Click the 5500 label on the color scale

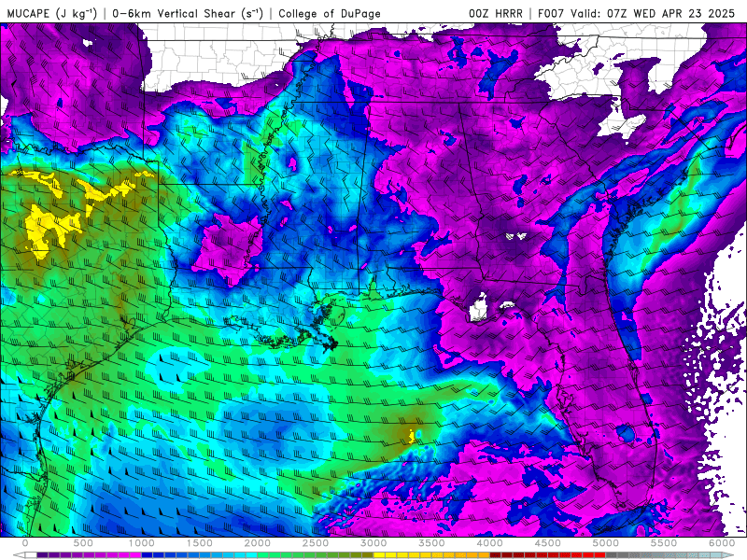coord(664,543)
